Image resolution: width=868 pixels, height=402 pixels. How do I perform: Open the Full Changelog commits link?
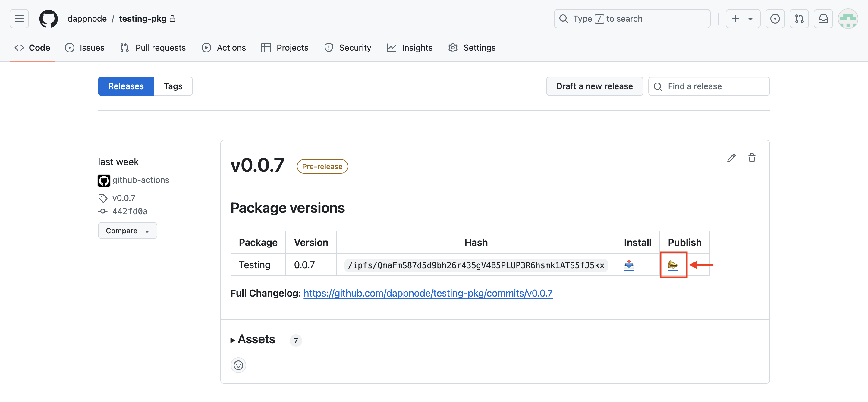(x=428, y=293)
